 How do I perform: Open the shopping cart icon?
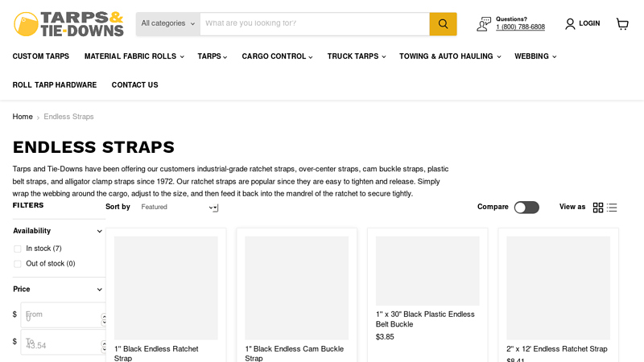point(622,24)
